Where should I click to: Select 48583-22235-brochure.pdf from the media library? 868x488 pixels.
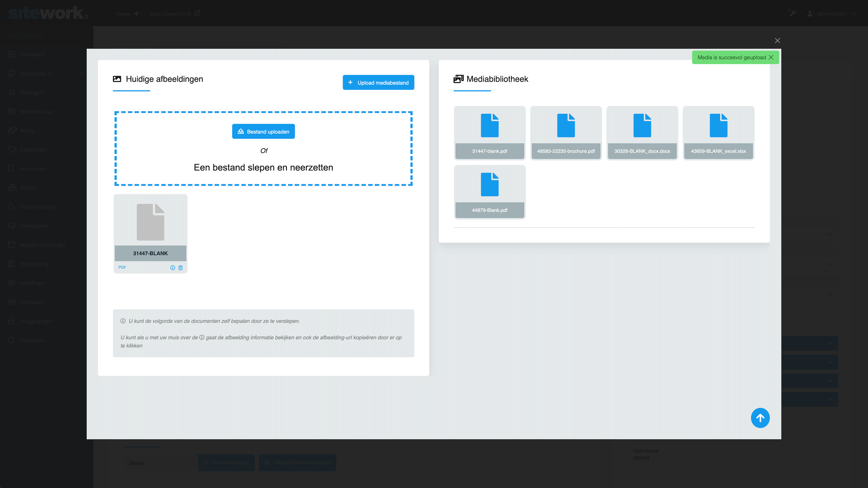click(566, 133)
